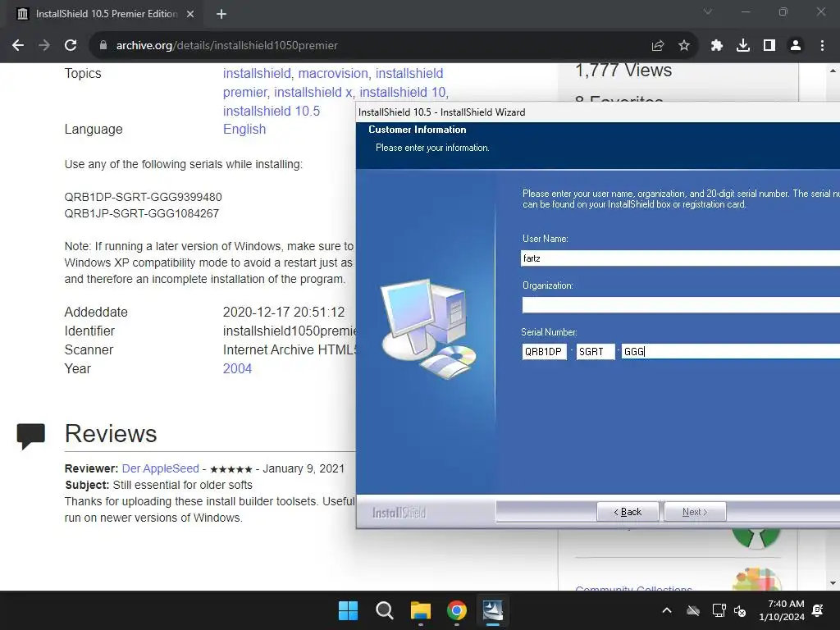Click the page scrollbar down arrow

click(833, 583)
